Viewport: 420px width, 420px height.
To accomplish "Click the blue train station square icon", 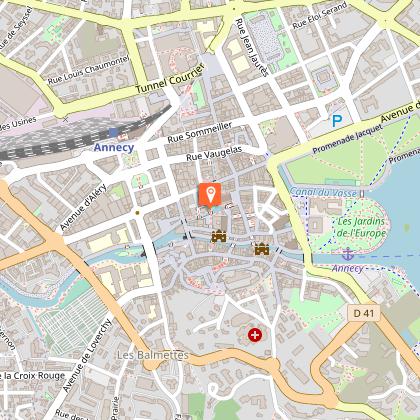I will coord(114,133).
